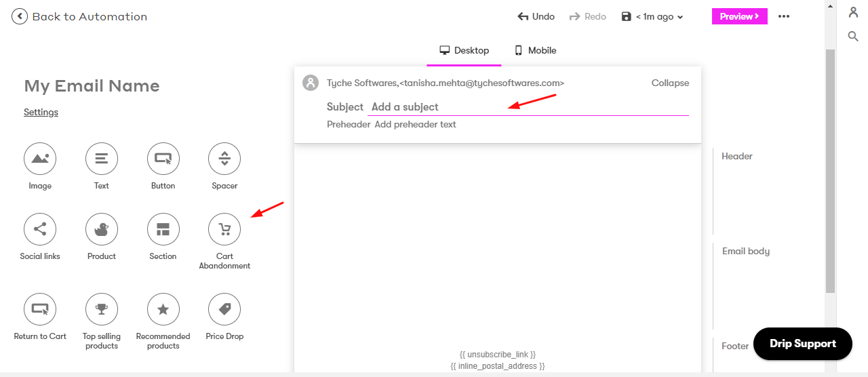Click the unsubscribe_link placeholder text

(x=498, y=355)
